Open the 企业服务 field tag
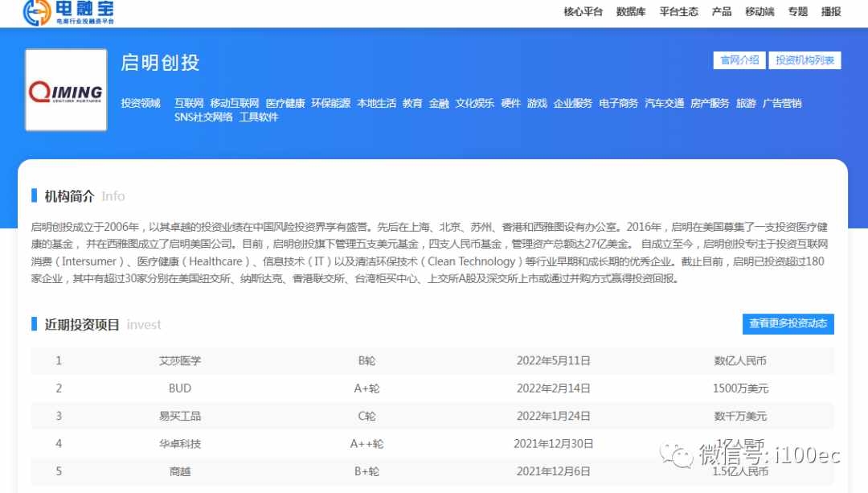The width and height of the screenshot is (868, 493). click(x=573, y=103)
